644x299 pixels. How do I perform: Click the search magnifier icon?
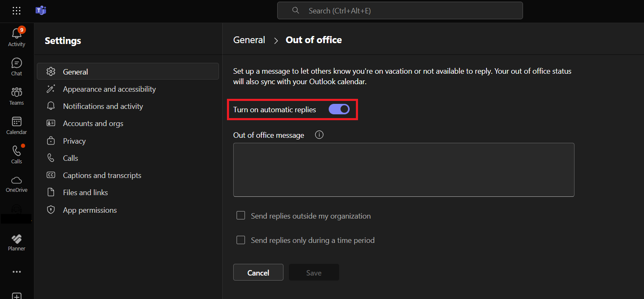pyautogui.click(x=296, y=10)
